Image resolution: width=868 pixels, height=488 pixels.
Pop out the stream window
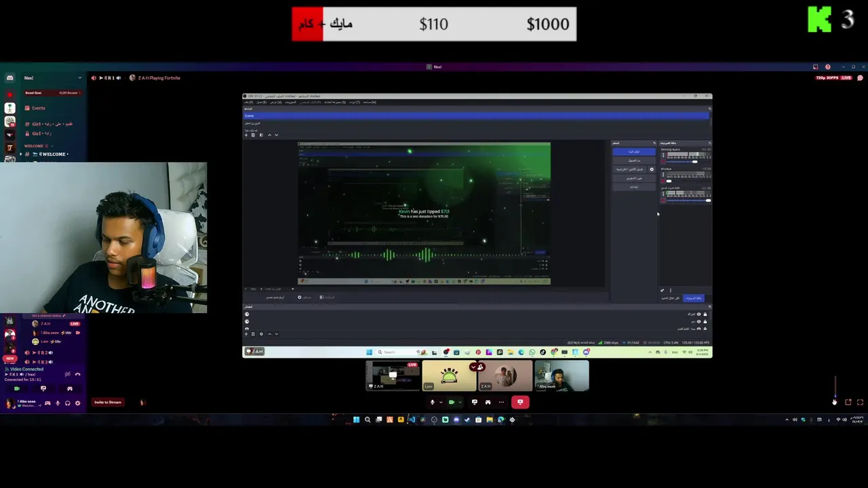click(x=848, y=402)
